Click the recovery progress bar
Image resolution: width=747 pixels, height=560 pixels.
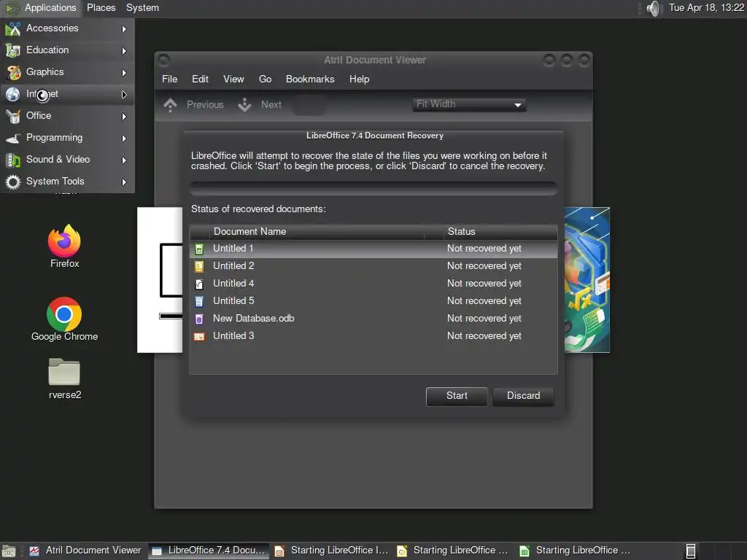[x=373, y=189]
